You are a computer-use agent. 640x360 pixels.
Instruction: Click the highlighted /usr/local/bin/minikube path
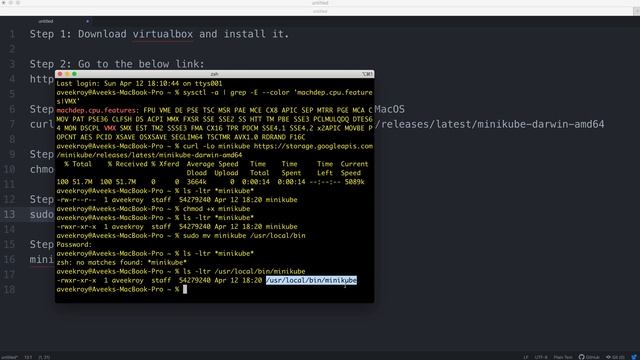point(311,280)
